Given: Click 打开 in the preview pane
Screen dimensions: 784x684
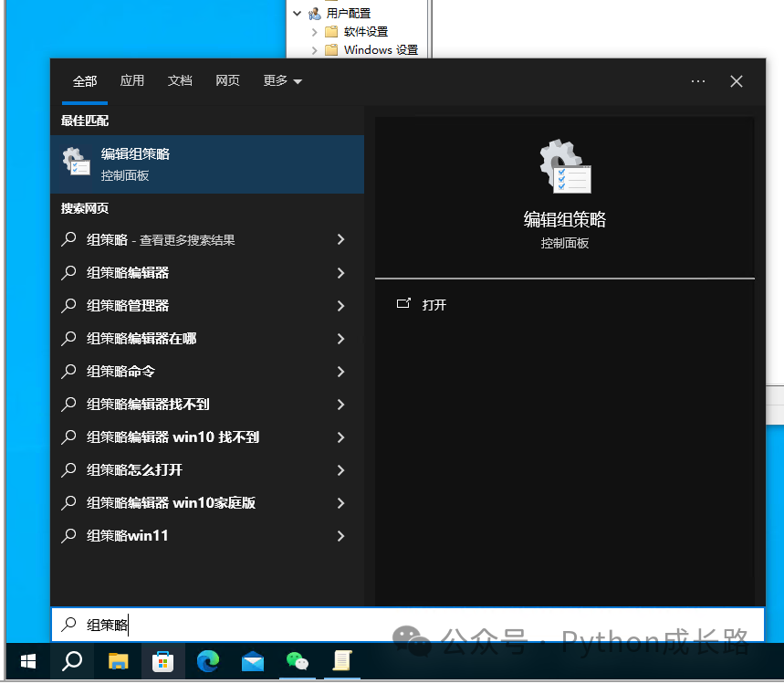Looking at the screenshot, I should (434, 305).
